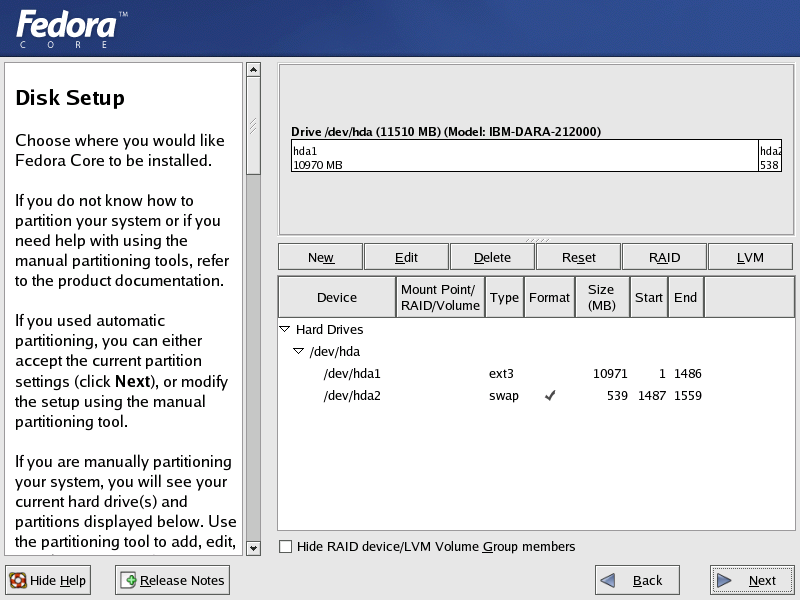
Task: Click the help panel scroll up arrow
Action: (x=254, y=69)
